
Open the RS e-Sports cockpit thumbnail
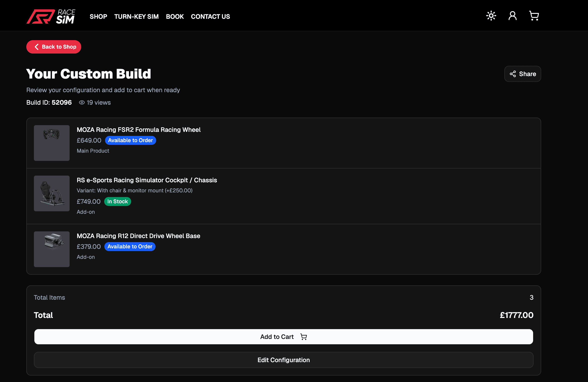[52, 193]
